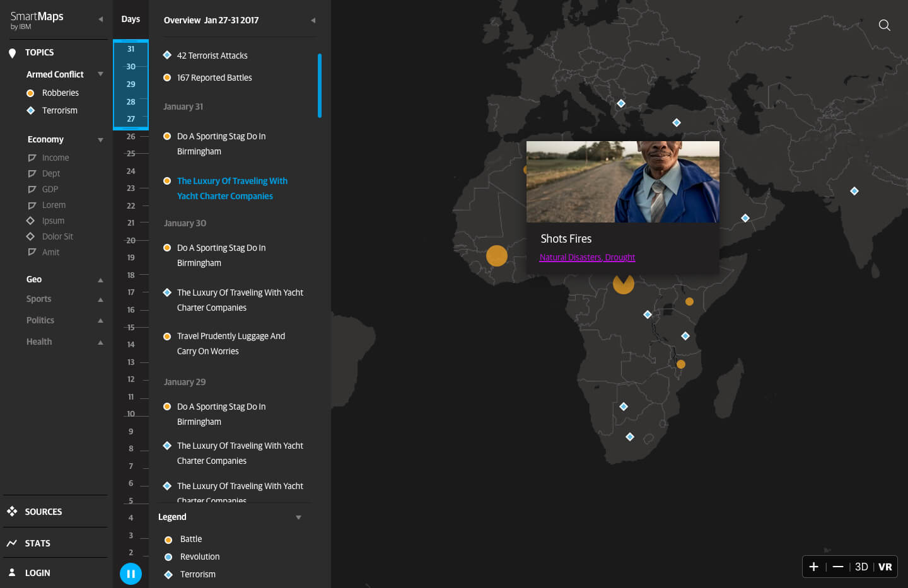Click the LOGIN icon at the bottom left
The image size is (908, 588).
(x=12, y=573)
